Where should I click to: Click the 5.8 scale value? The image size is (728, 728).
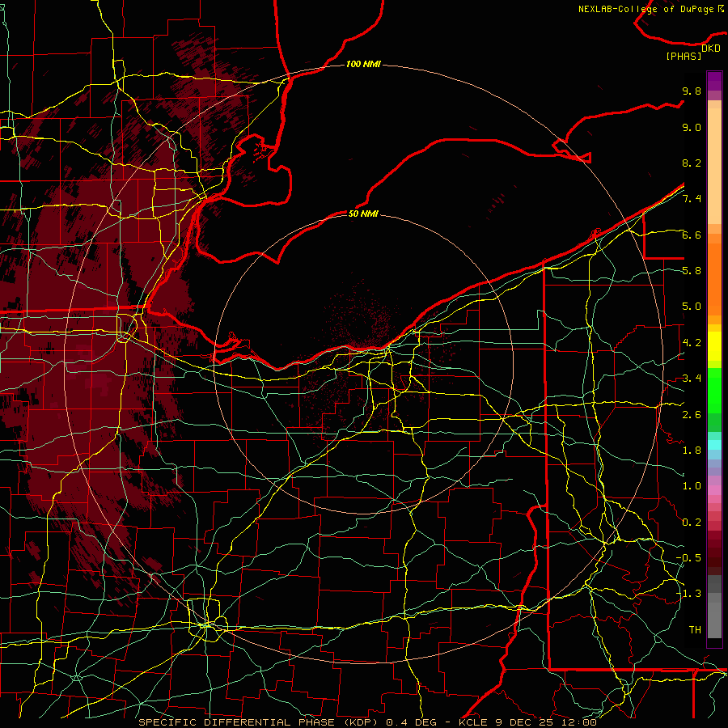tap(692, 271)
